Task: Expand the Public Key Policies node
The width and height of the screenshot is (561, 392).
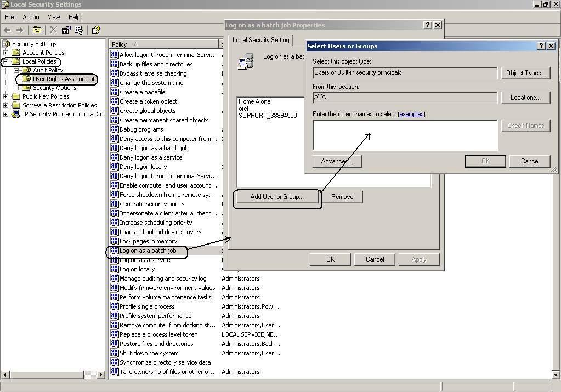Action: click(6, 96)
